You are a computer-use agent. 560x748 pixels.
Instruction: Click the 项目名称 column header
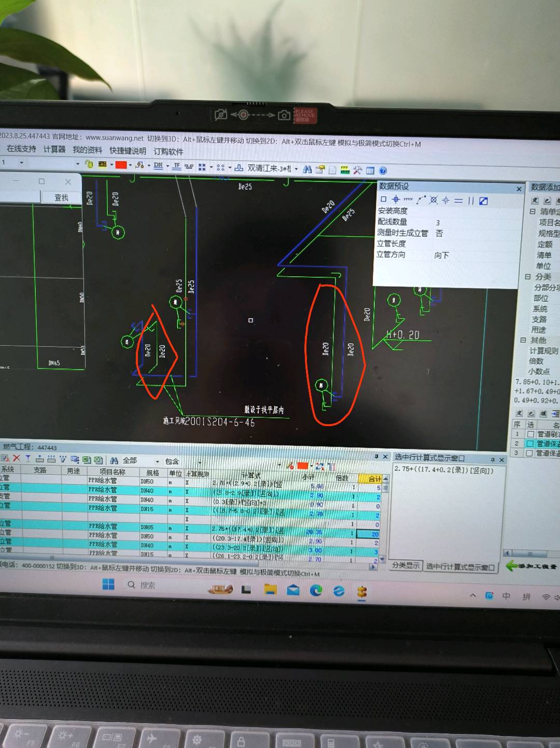(x=113, y=471)
